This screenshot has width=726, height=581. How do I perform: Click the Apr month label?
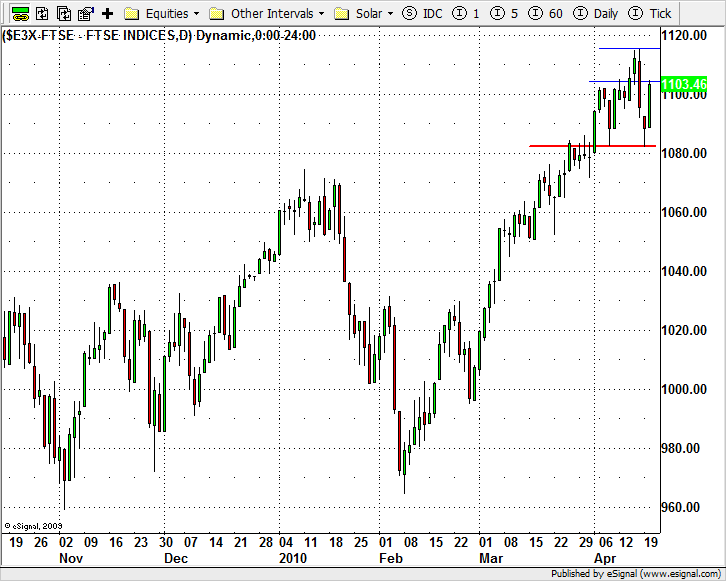(x=605, y=558)
